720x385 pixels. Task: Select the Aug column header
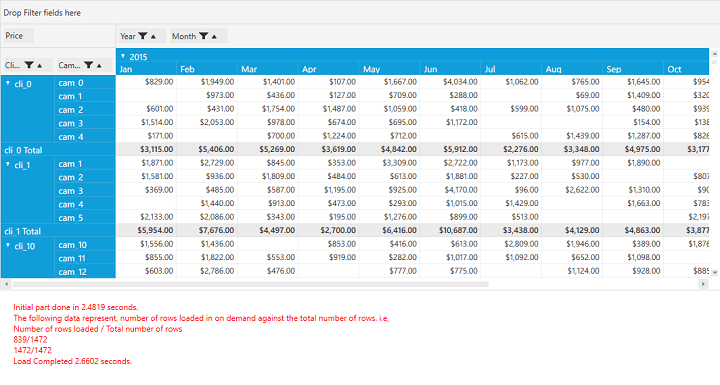pos(572,69)
